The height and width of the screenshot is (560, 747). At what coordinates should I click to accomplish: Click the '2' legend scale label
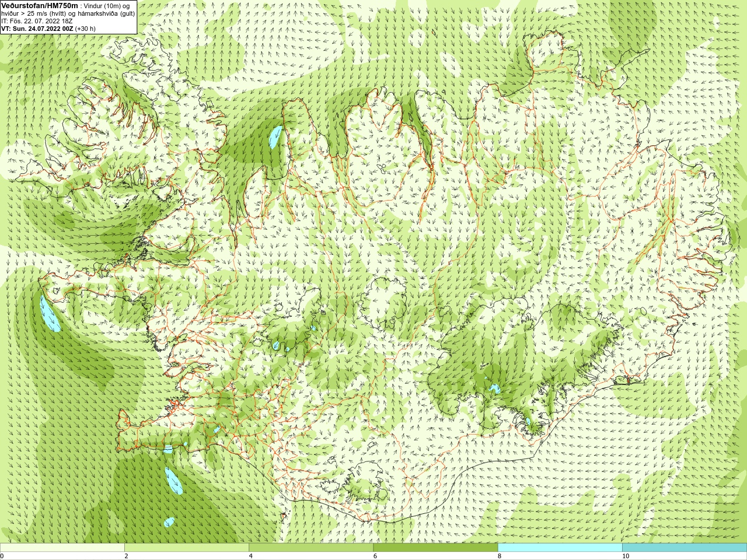pos(126,556)
